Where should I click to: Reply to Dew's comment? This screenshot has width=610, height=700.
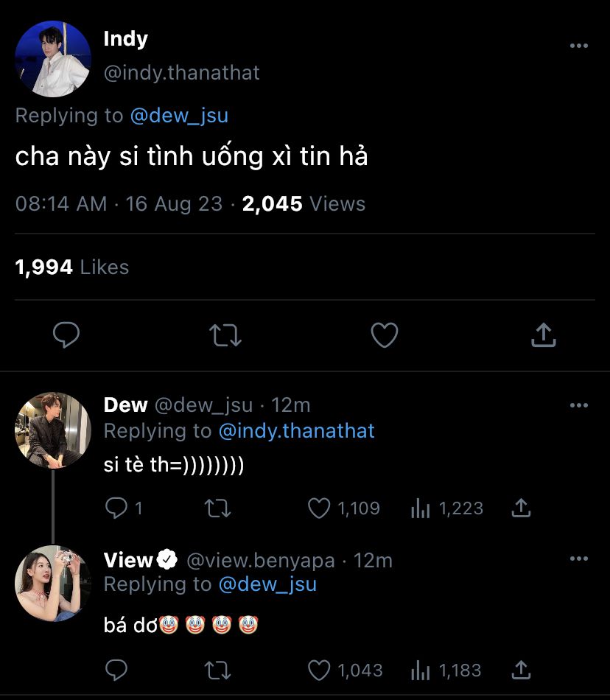point(116,508)
